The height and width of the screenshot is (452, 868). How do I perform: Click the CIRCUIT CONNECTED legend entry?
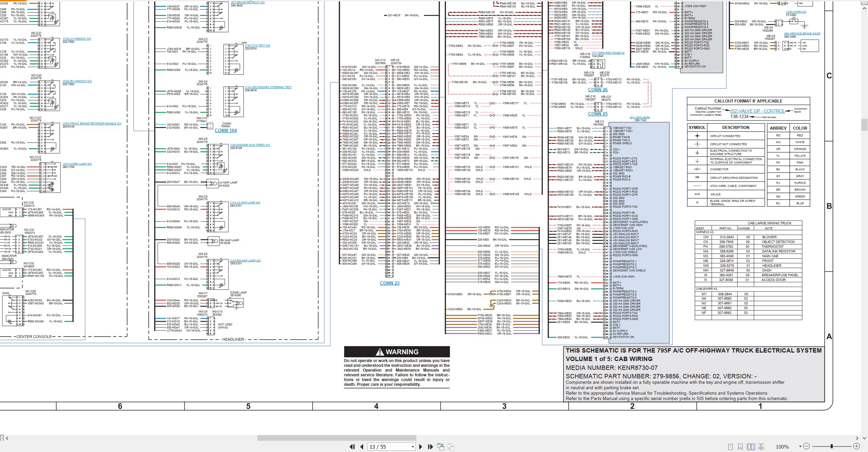point(725,136)
